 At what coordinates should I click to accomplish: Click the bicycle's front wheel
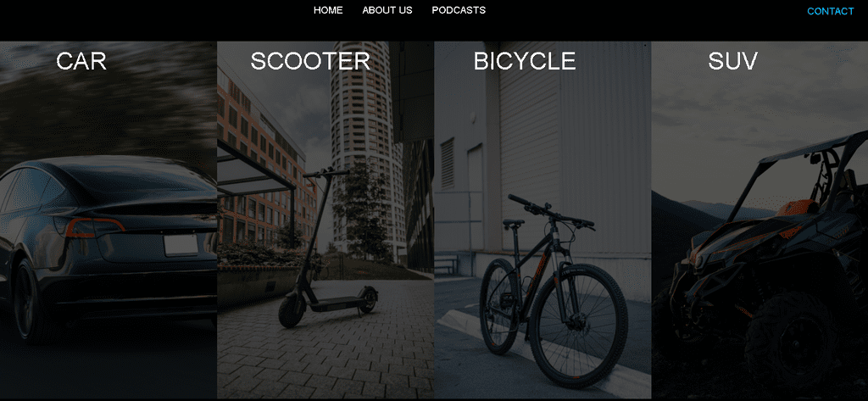pyautogui.click(x=578, y=325)
